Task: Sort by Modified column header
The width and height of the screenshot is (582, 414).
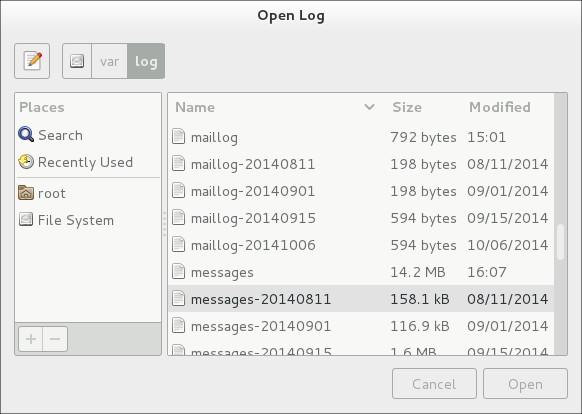Action: [x=500, y=107]
